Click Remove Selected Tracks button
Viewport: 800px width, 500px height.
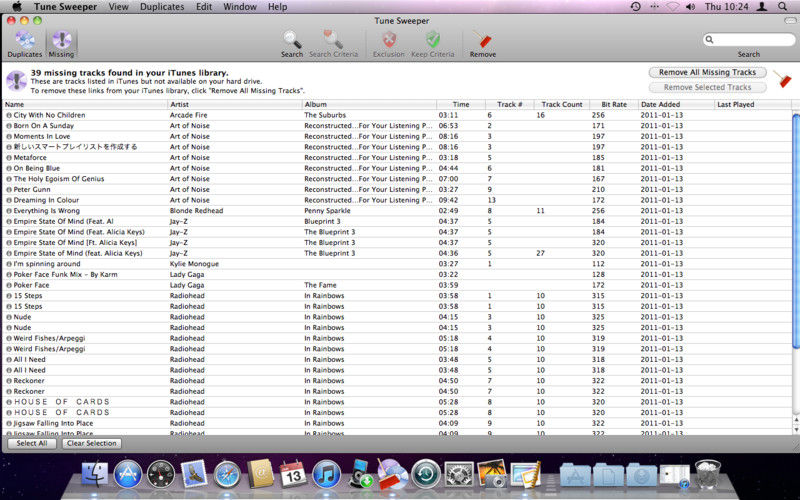coord(707,87)
